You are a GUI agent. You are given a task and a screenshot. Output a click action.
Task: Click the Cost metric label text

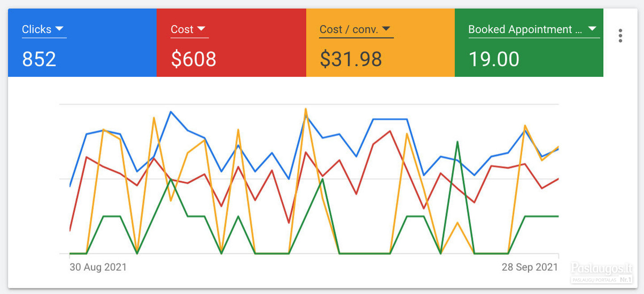click(182, 29)
